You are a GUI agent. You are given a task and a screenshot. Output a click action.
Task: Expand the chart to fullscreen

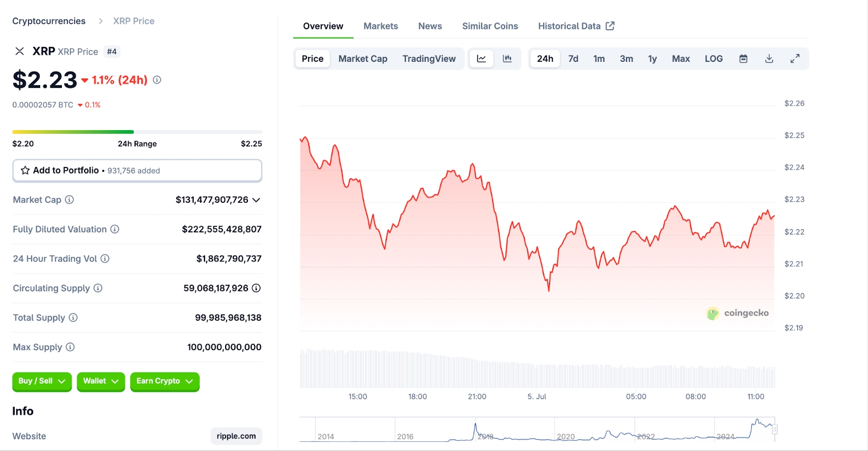tap(795, 59)
